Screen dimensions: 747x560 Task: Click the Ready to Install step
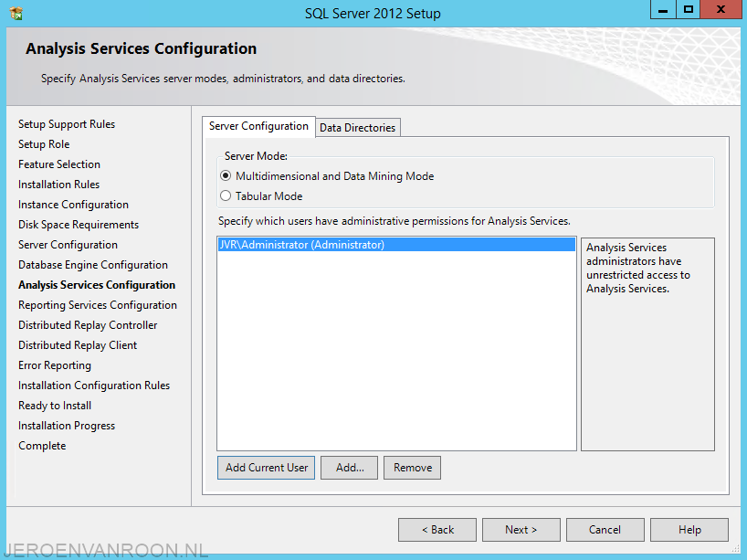[55, 406]
